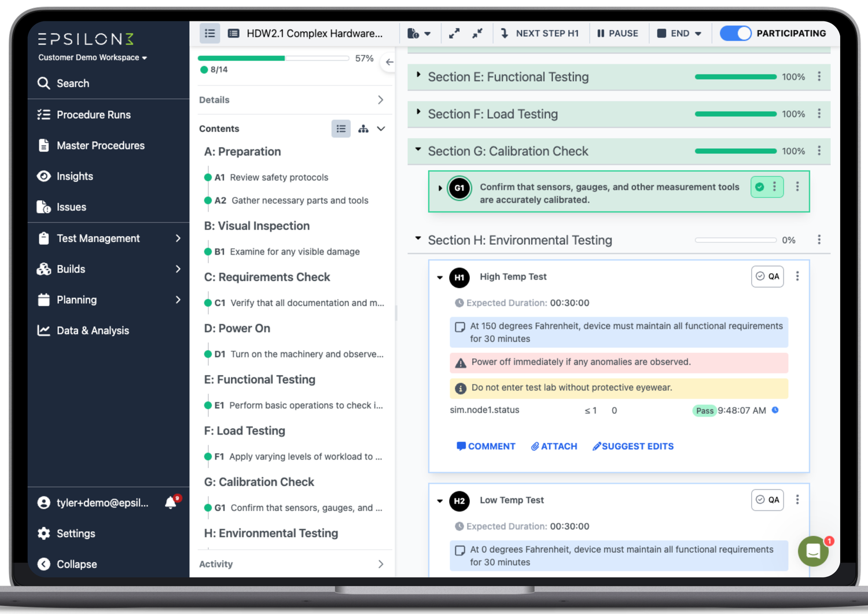868x614 pixels.
Task: Select the Builds icon in the sidebar
Action: 44,269
